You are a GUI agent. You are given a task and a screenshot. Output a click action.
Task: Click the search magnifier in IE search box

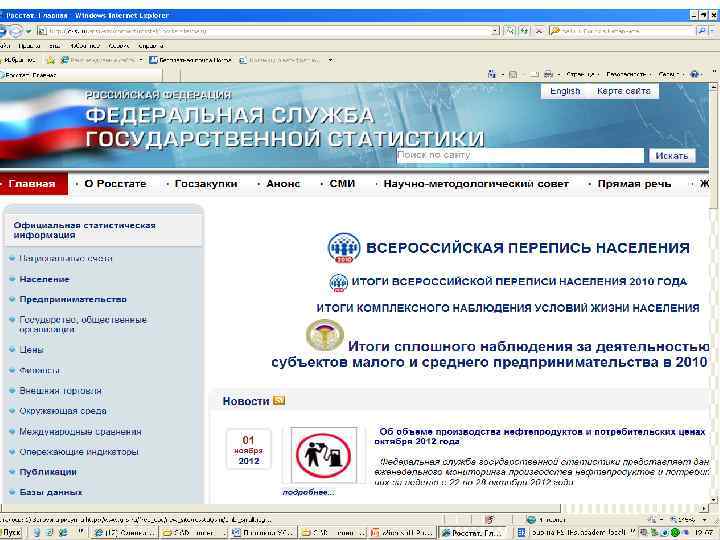[x=701, y=31]
